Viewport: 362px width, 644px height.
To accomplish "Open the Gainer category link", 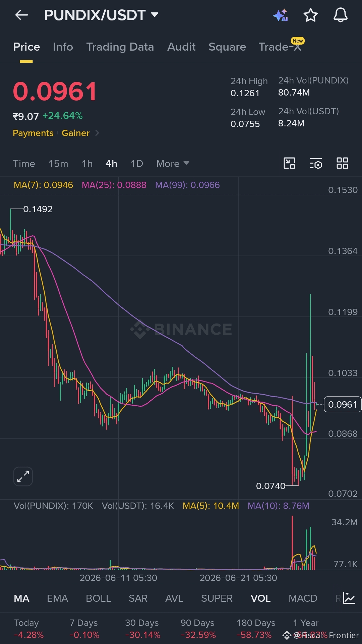I will (75, 133).
